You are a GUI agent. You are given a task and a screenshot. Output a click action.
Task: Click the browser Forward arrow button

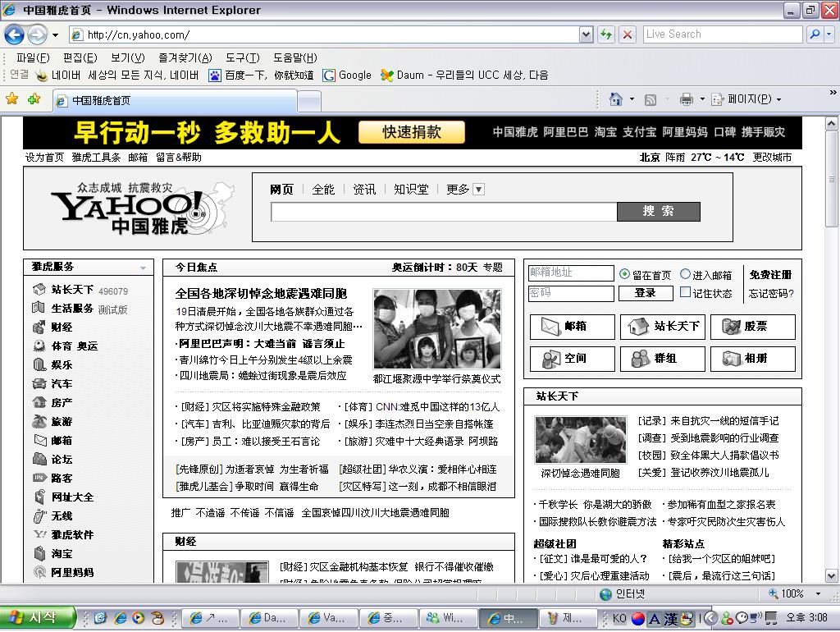coord(37,34)
